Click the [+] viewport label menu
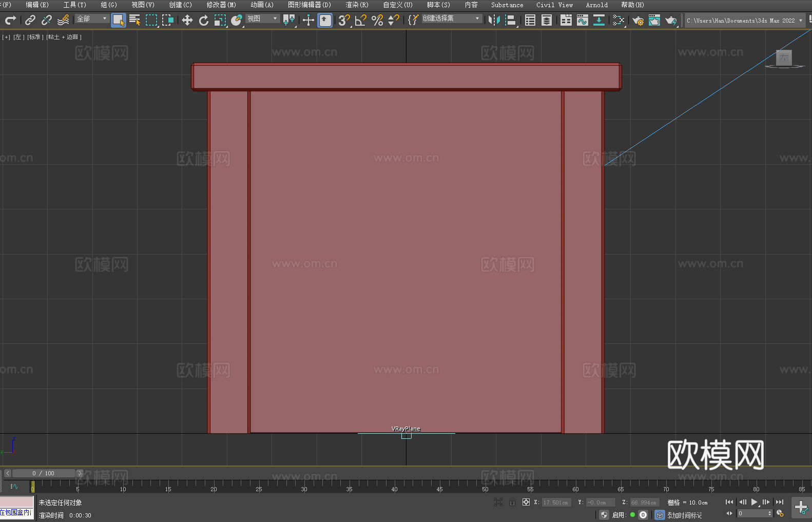The image size is (812, 522). 6,37
